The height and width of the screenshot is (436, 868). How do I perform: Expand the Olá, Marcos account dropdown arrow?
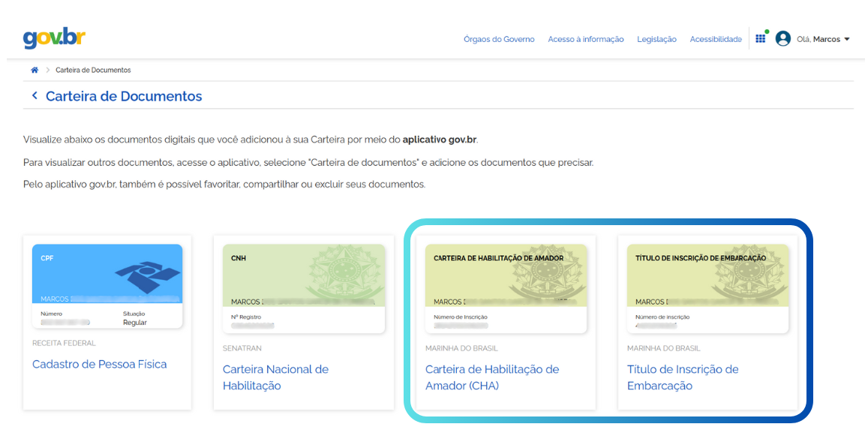pos(846,39)
